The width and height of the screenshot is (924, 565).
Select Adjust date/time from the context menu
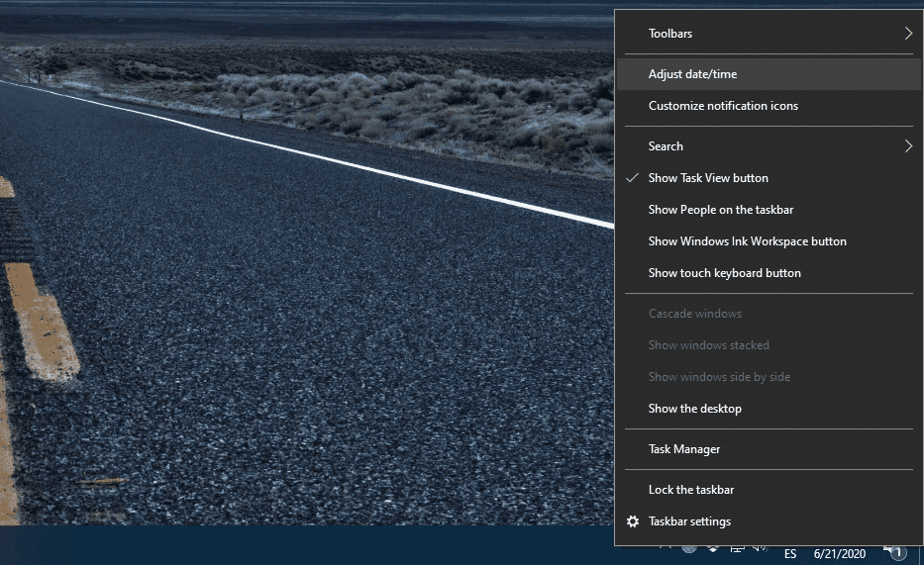click(x=692, y=74)
